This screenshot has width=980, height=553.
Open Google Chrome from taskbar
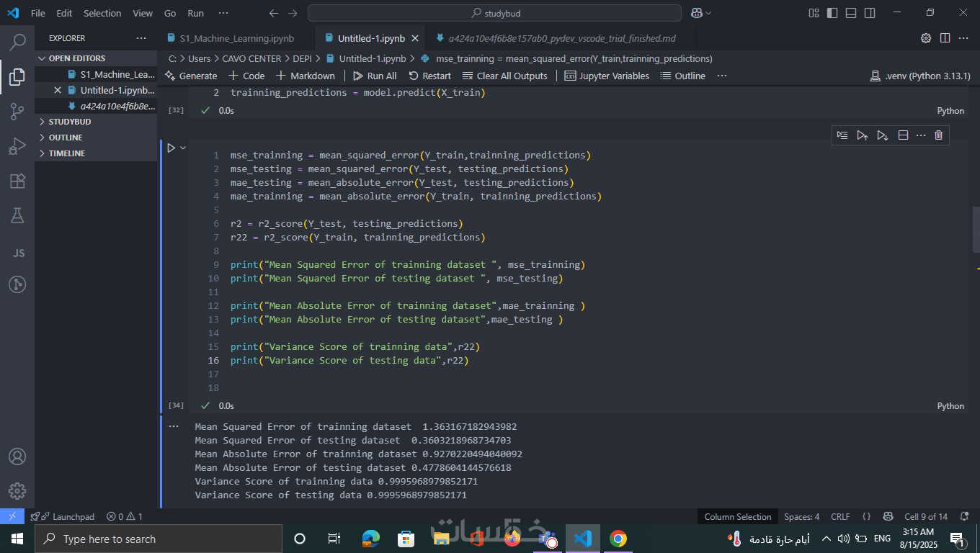(x=618, y=539)
